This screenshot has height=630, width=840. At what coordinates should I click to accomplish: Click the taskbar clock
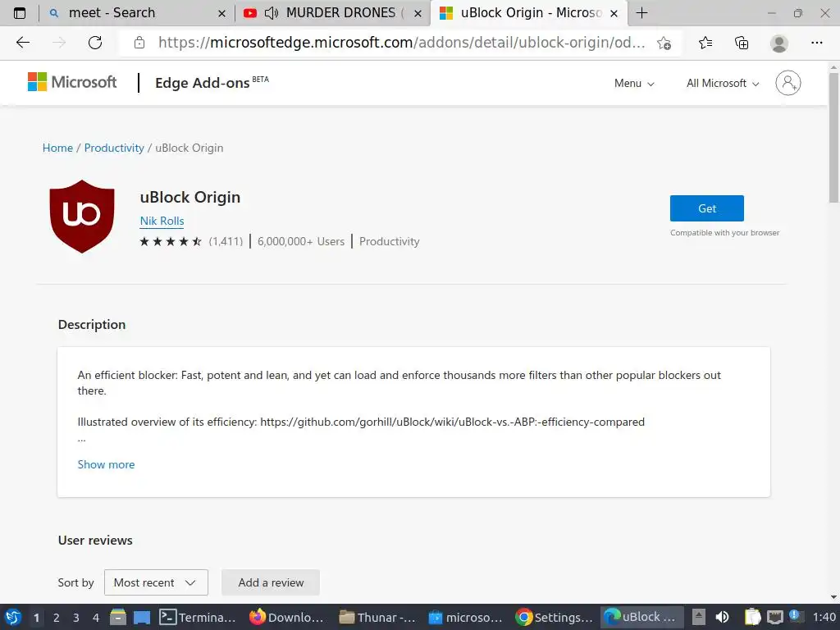824,617
